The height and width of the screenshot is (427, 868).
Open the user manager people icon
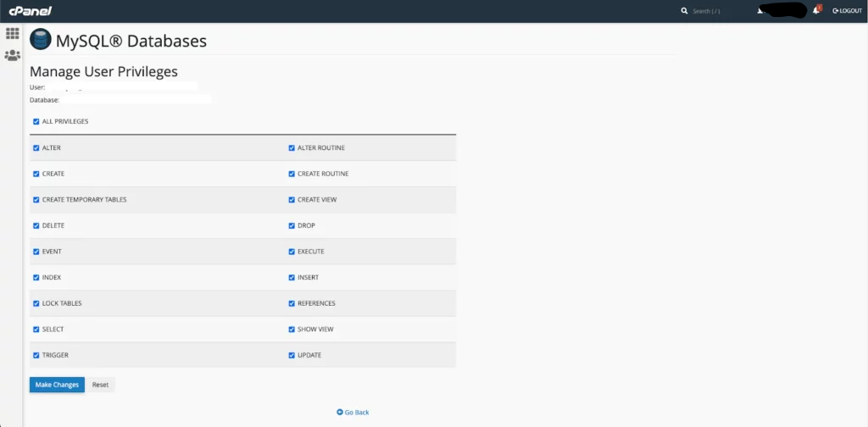click(x=12, y=55)
